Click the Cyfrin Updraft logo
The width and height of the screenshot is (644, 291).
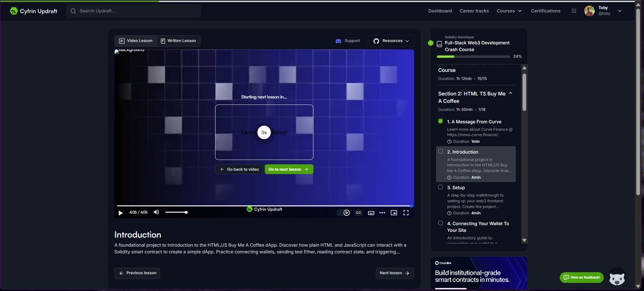pyautogui.click(x=34, y=11)
